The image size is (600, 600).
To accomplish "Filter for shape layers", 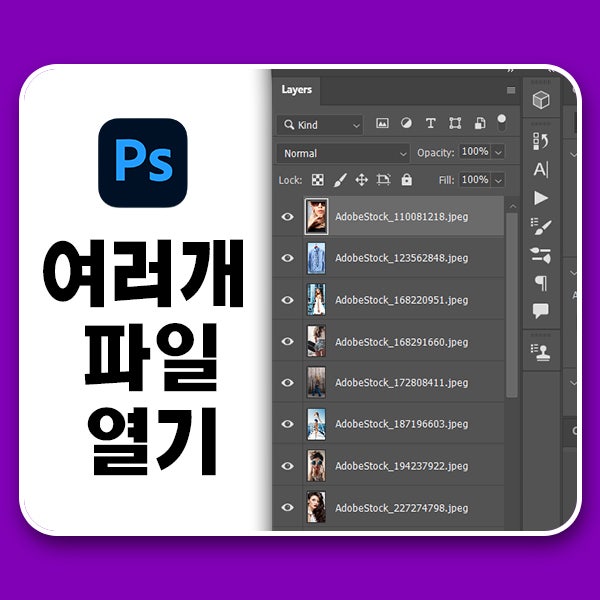I will (455, 123).
